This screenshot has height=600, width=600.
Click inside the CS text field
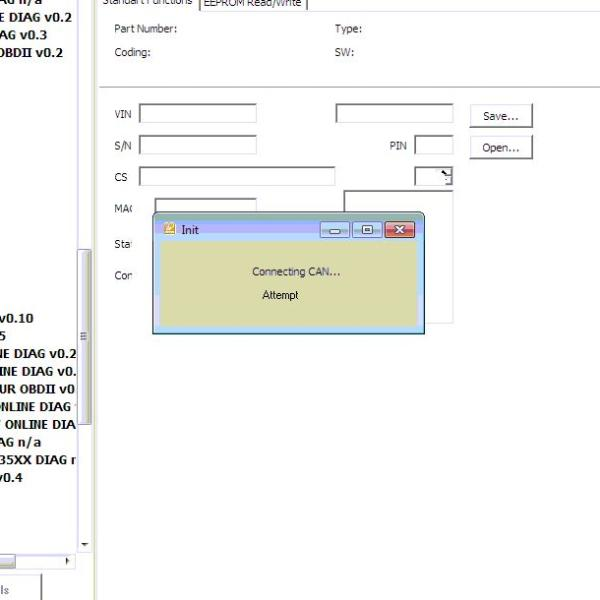236,177
